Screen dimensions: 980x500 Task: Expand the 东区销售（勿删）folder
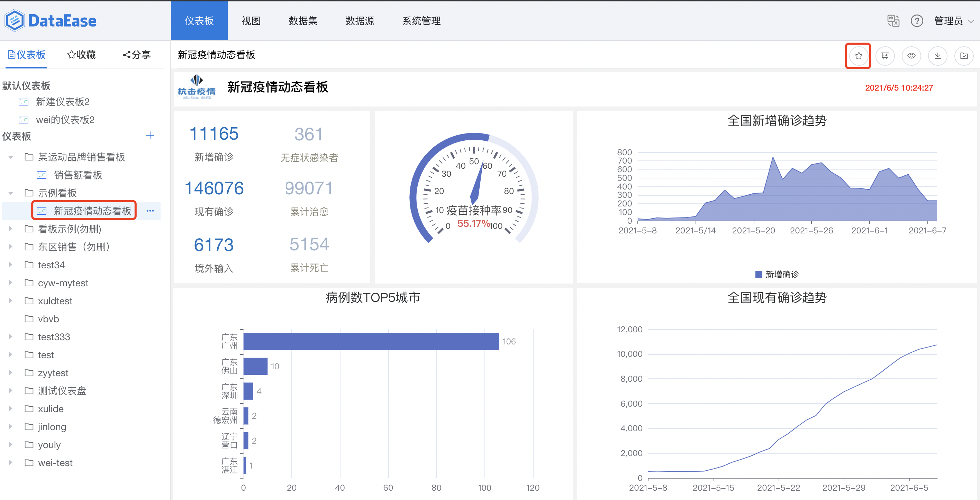11,247
